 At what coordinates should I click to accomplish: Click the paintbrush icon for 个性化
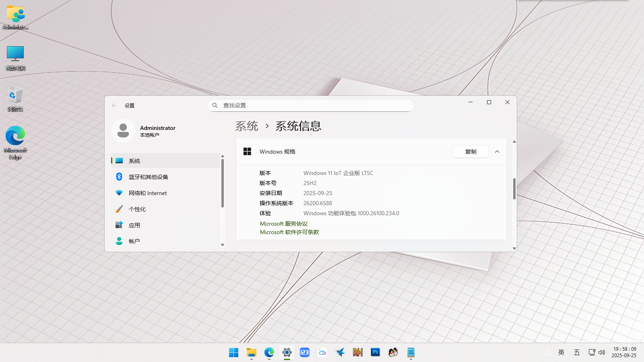[x=119, y=209]
